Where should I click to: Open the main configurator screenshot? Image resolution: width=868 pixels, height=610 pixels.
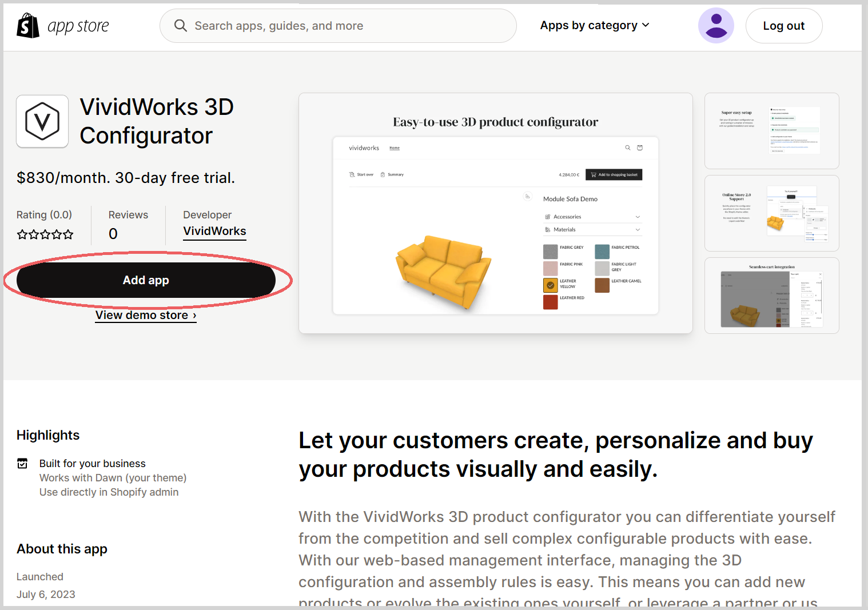[496, 213]
